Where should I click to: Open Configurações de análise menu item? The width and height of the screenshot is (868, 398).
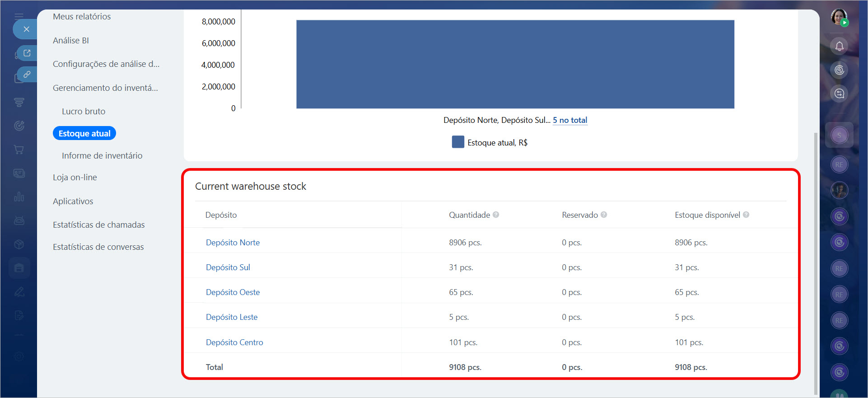pos(106,64)
